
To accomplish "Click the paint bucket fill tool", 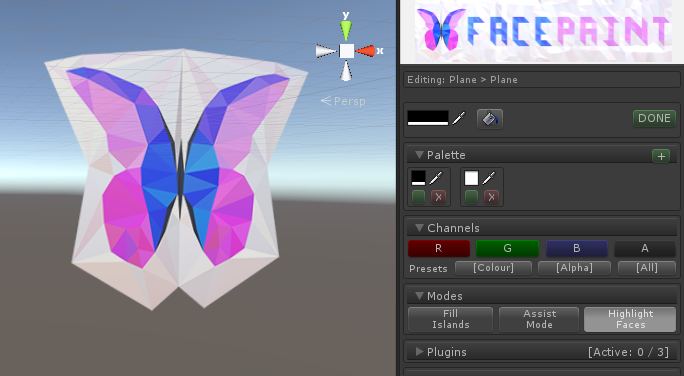I will [489, 119].
